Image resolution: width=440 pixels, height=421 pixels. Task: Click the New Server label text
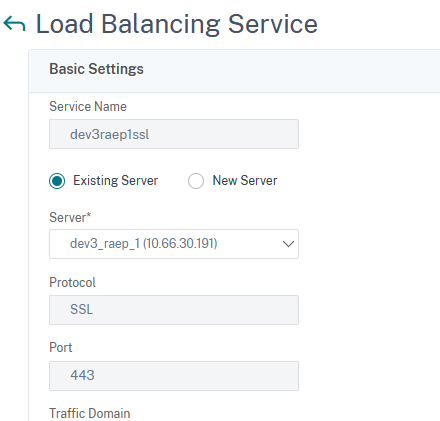click(245, 180)
